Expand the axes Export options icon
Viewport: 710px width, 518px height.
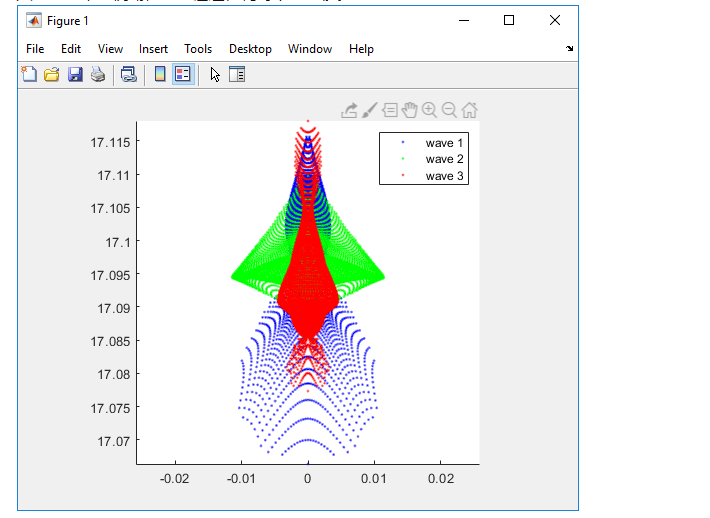point(349,110)
